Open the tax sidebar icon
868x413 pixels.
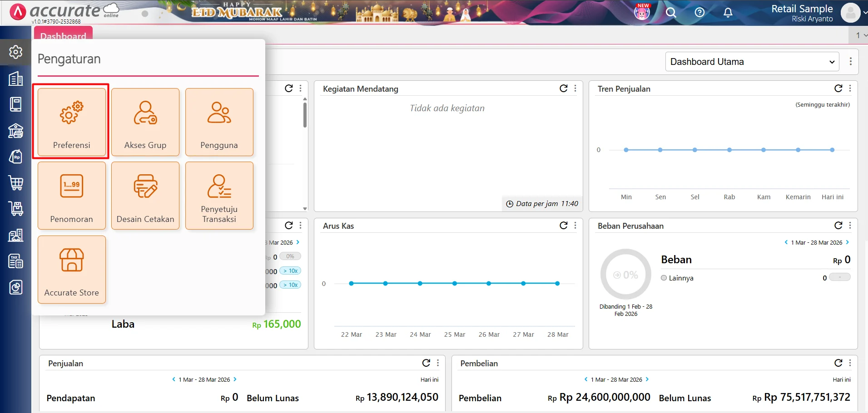coord(16,261)
